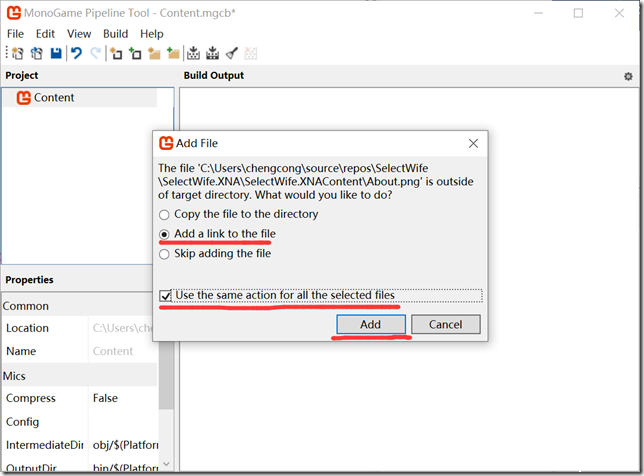
Task: Open the Build Output settings gear
Action: point(628,76)
